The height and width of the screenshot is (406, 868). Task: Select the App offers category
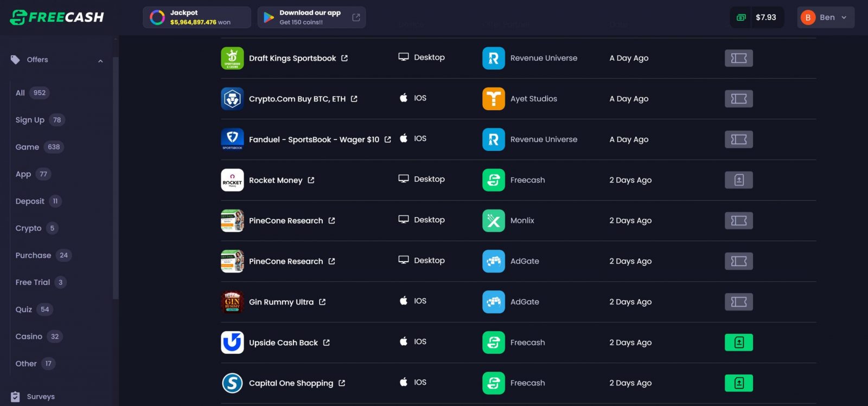click(x=33, y=174)
